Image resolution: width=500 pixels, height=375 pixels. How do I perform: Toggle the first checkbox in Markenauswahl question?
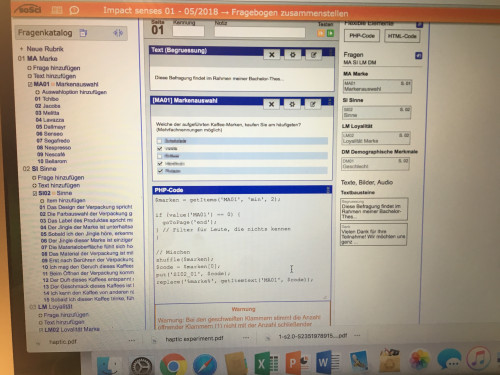click(159, 141)
